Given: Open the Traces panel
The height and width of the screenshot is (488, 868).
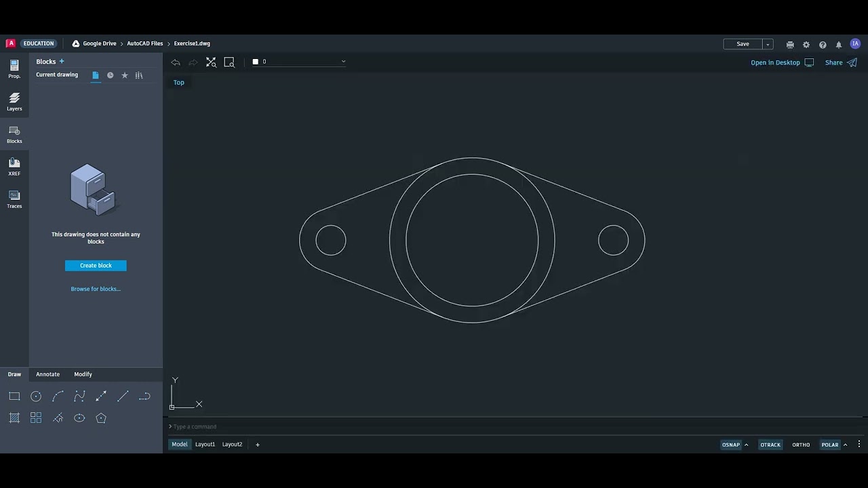Looking at the screenshot, I should point(14,199).
